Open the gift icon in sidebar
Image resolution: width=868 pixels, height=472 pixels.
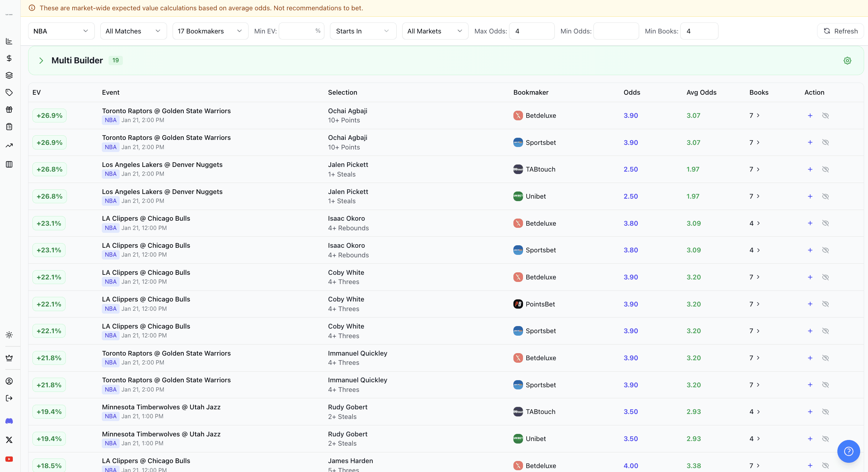pyautogui.click(x=9, y=109)
